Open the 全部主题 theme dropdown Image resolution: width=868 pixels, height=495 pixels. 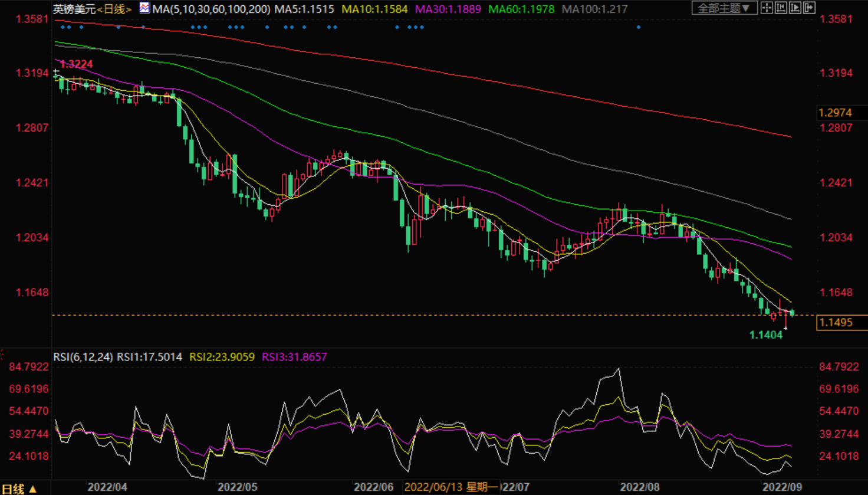click(724, 8)
